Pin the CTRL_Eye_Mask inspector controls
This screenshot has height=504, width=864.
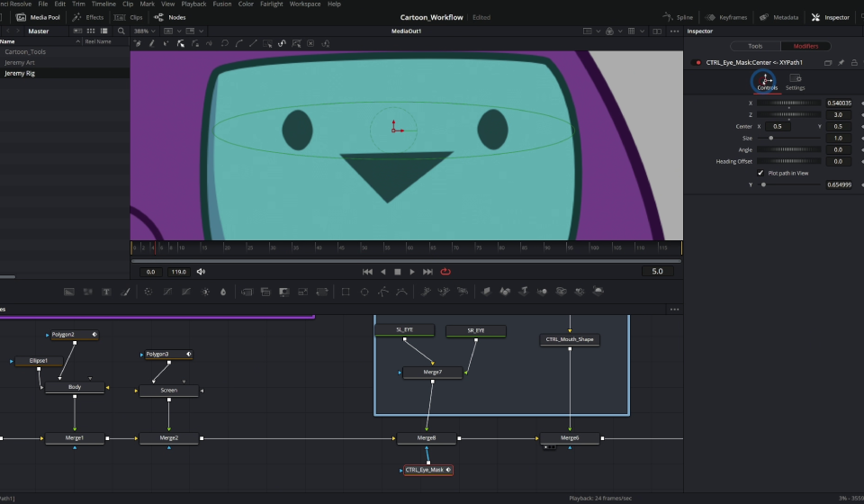(x=841, y=63)
